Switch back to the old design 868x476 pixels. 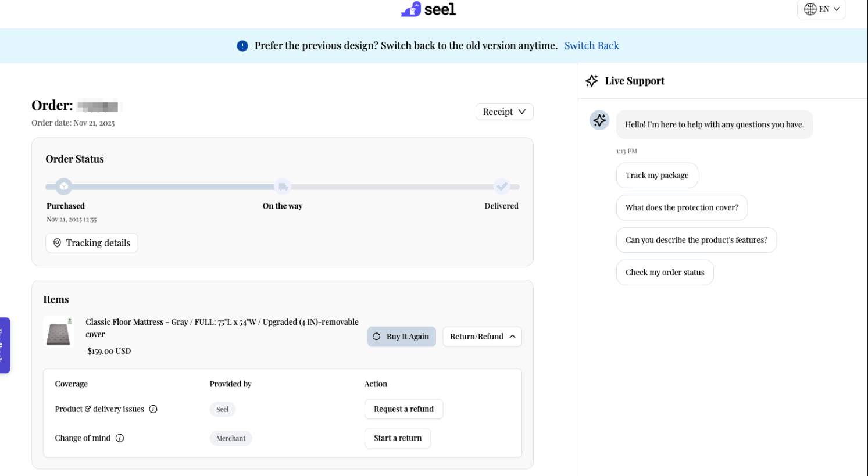click(591, 46)
